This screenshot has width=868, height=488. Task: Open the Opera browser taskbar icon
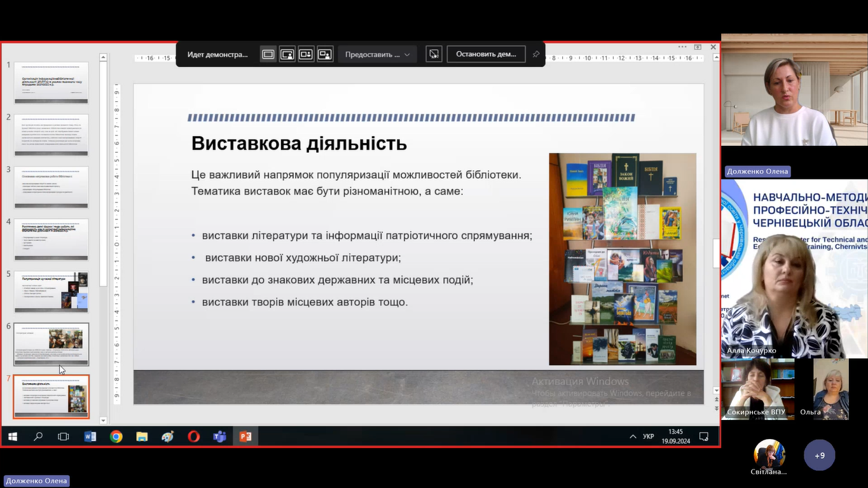coord(193,436)
